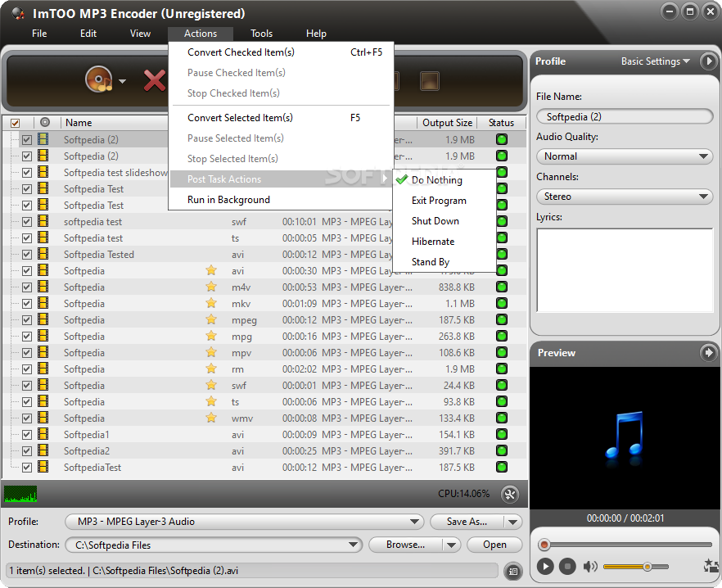
Task: Click the red X remove button
Action: 155,80
